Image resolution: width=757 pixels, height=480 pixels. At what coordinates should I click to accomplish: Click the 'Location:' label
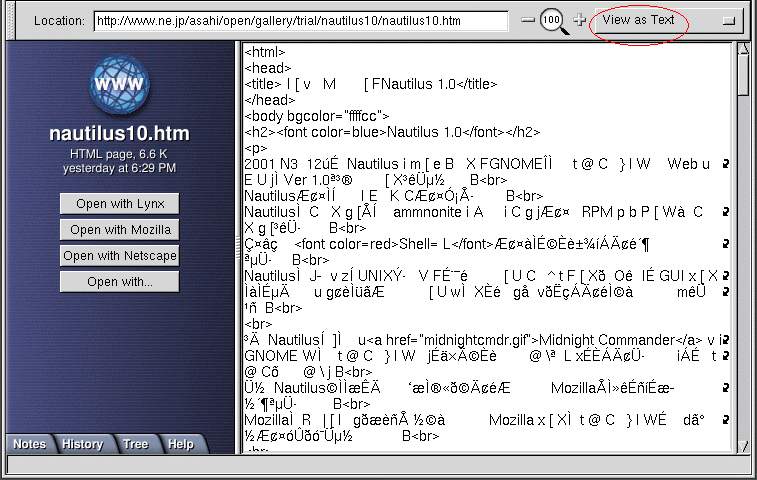click(59, 21)
